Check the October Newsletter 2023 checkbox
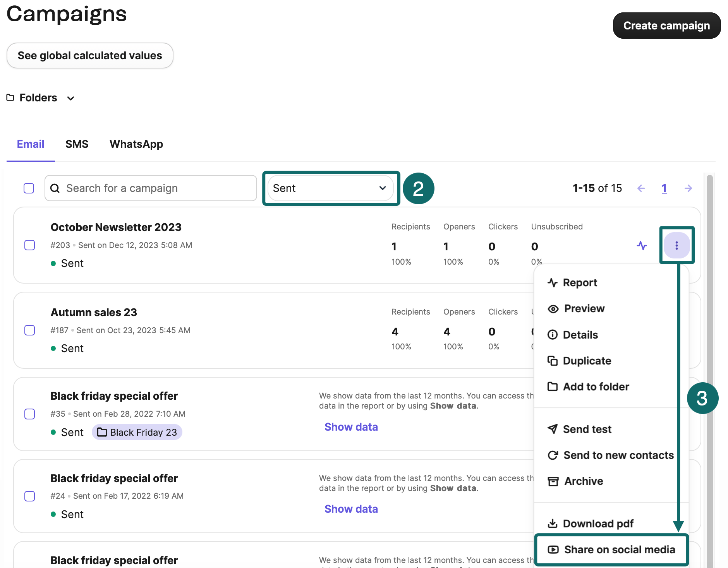The image size is (728, 568). [x=30, y=245]
